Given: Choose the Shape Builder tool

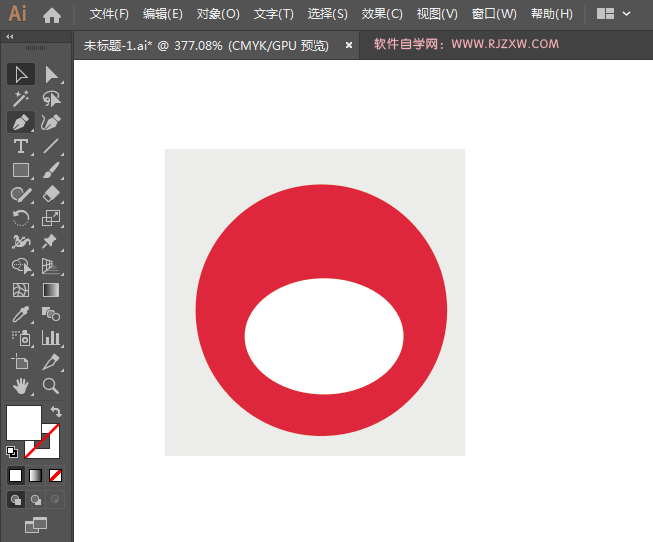Looking at the screenshot, I should tap(21, 266).
